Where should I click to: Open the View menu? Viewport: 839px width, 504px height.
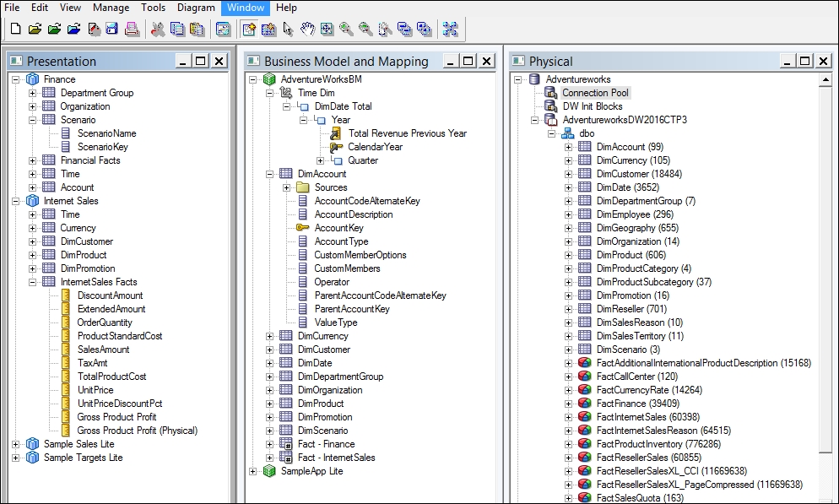(70, 8)
